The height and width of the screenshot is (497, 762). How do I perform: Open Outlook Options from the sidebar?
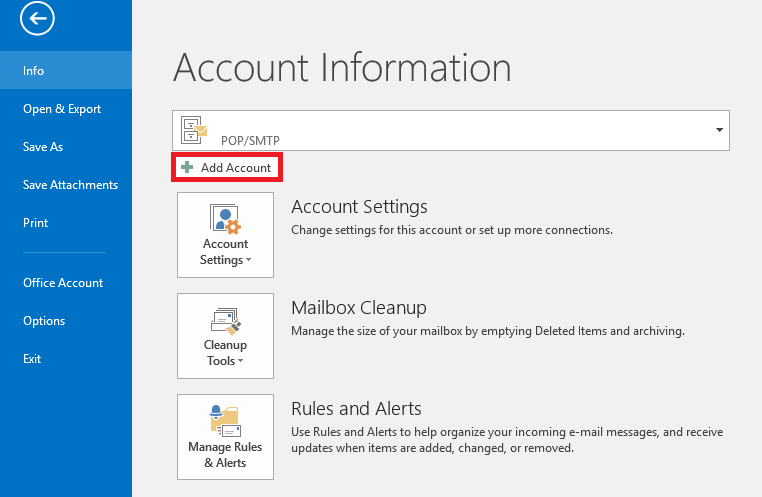[44, 321]
